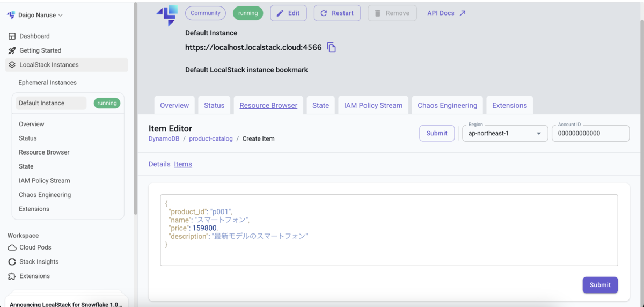Click the Cloud Pods cloud icon
Screen dimensions: 644x307
click(12, 247)
